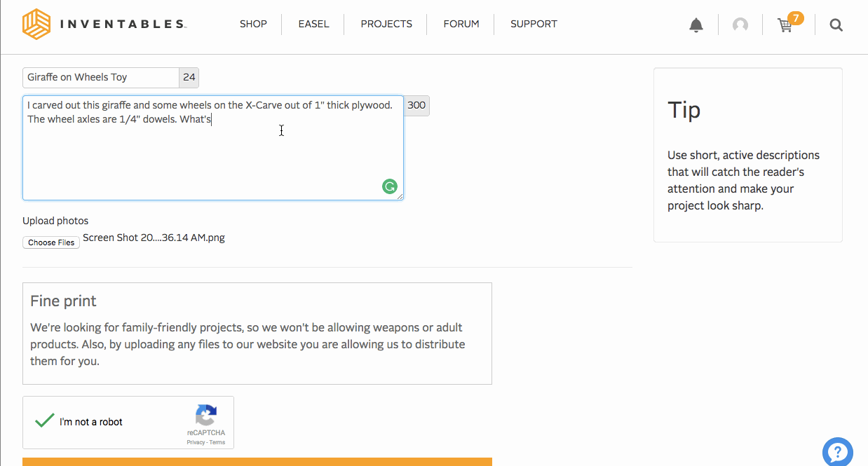Click the green Grammarly icon

click(x=389, y=186)
